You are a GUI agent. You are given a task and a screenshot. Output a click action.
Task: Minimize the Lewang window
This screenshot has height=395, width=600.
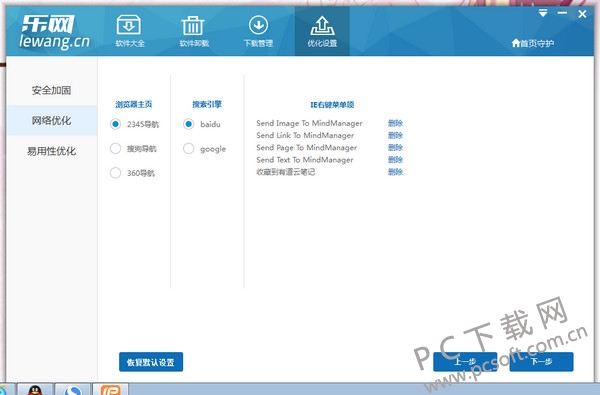(562, 13)
